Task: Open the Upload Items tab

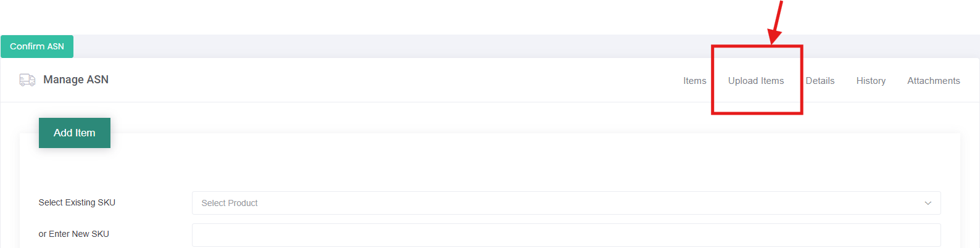Action: click(x=755, y=81)
